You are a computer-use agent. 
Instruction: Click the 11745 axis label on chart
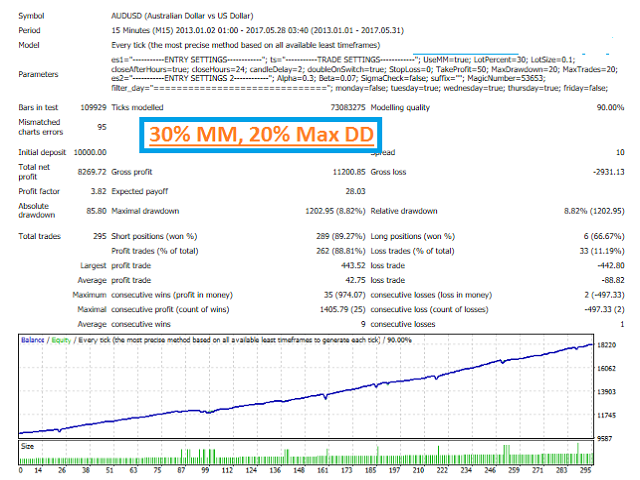(606, 416)
